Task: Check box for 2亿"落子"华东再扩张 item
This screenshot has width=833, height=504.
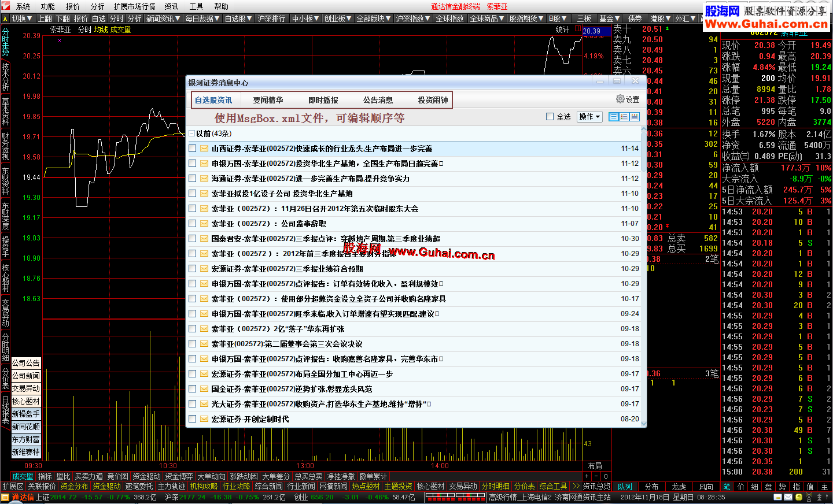Action: [192, 329]
